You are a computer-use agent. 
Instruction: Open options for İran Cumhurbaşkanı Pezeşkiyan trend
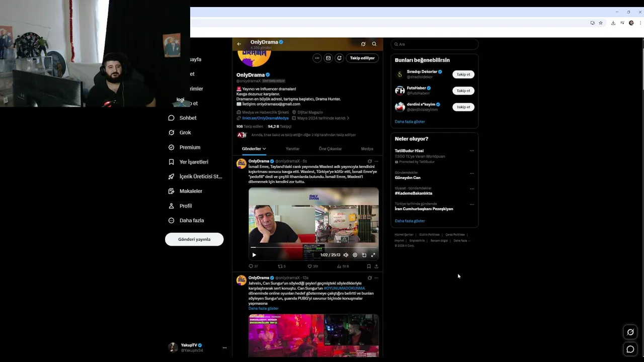tap(472, 205)
